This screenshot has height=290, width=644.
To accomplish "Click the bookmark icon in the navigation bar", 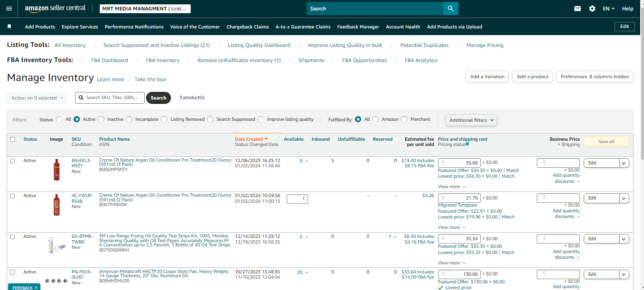I will [x=9, y=27].
